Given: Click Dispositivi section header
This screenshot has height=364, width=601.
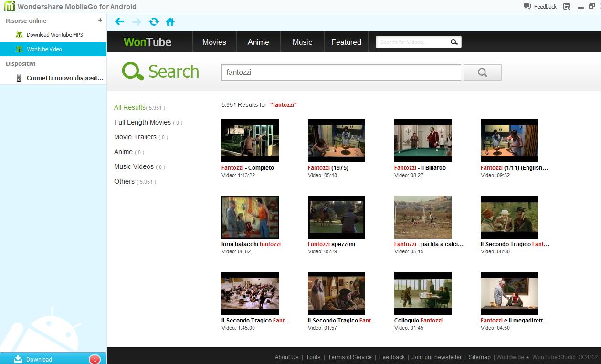Looking at the screenshot, I should click(x=21, y=63).
